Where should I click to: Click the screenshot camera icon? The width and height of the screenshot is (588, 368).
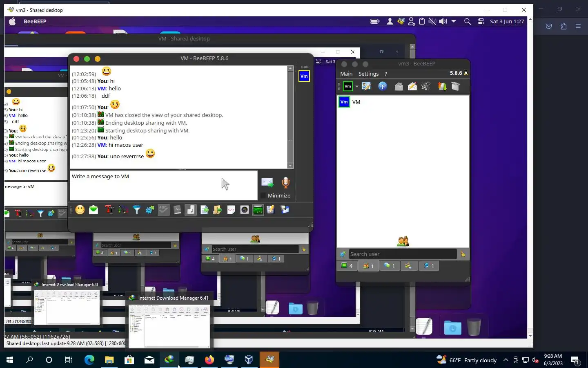pos(244,210)
